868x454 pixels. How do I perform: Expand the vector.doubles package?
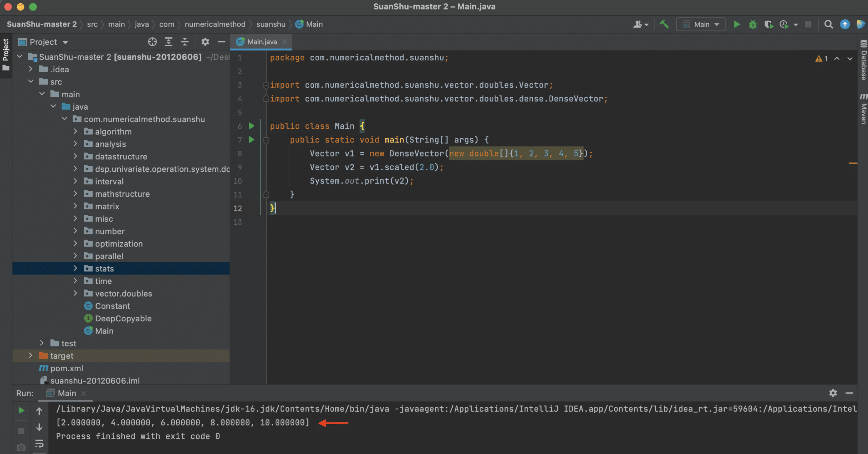point(75,293)
